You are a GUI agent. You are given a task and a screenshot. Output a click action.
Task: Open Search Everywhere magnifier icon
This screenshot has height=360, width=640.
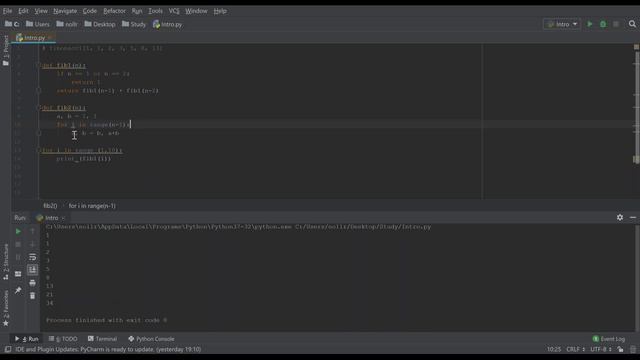tap(632, 24)
